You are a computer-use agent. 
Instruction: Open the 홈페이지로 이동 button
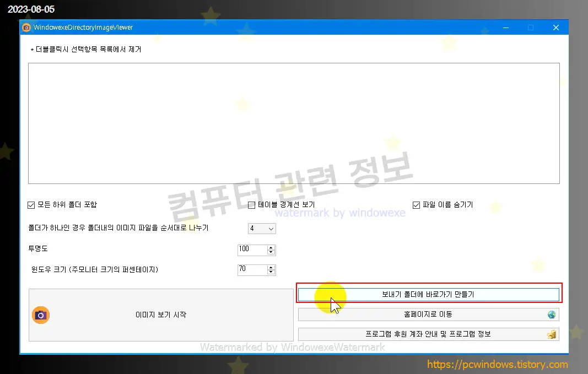[x=429, y=315]
